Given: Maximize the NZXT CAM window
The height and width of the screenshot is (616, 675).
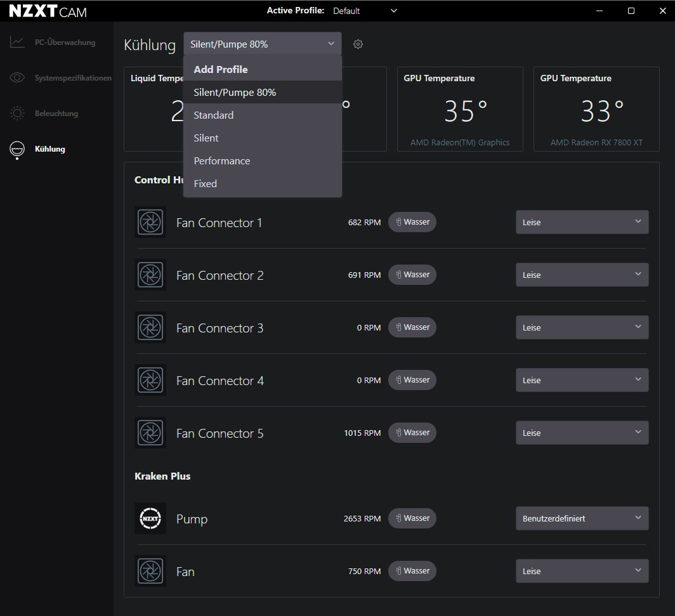Looking at the screenshot, I should tap(631, 11).
